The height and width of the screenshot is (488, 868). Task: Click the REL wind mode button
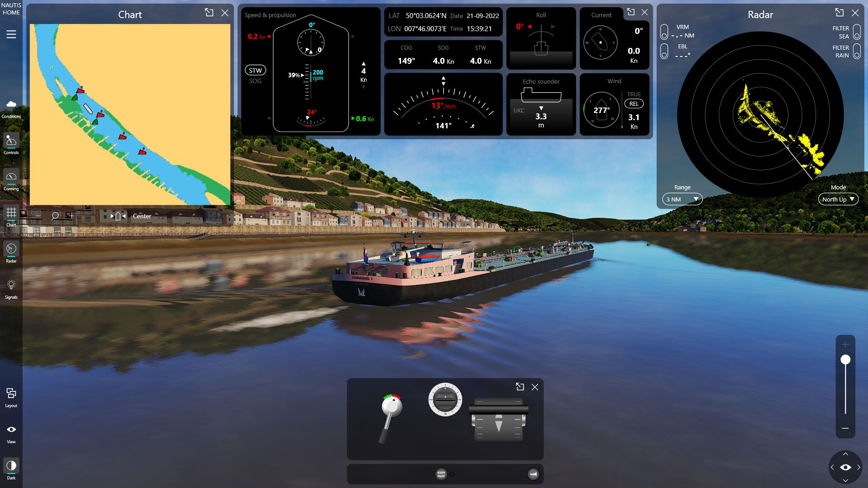click(634, 104)
